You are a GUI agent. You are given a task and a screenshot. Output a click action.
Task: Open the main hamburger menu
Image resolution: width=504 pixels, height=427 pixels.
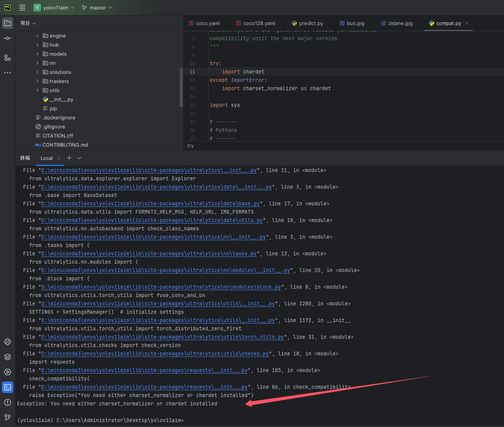point(22,7)
